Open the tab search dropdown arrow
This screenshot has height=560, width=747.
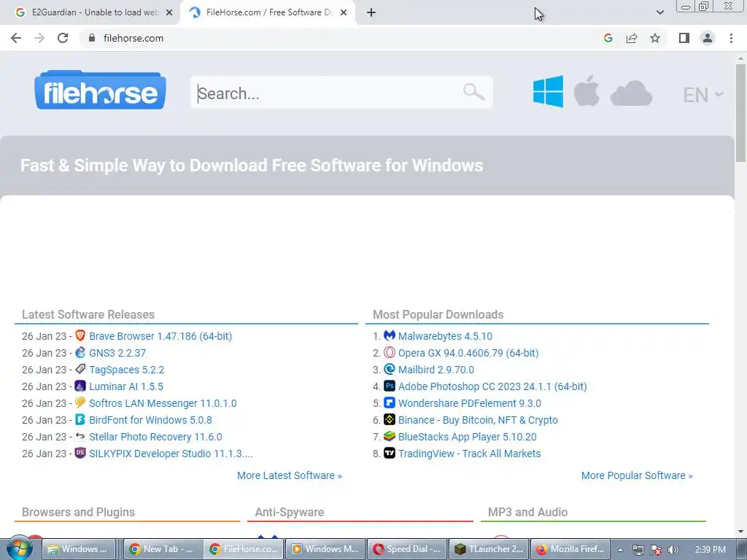click(659, 12)
